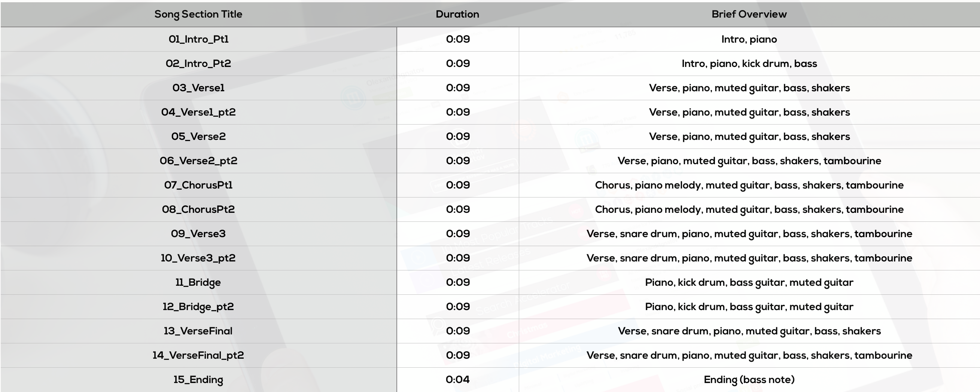Click the overview text in the 06_Verse2_pt2 row

coord(749,161)
